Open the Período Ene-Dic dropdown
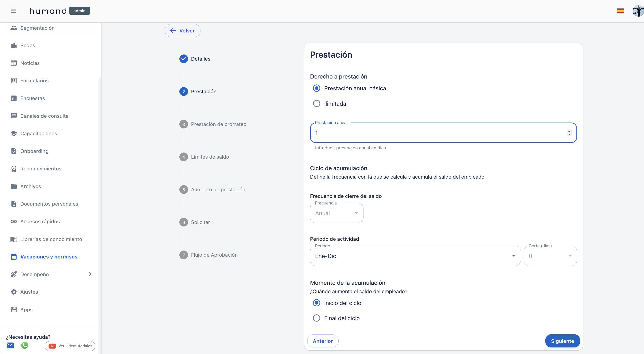644x354 pixels. tap(415, 256)
